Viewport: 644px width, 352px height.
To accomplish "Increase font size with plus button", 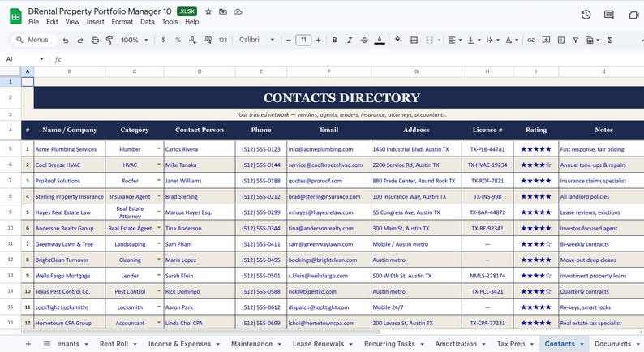I will [x=318, y=41].
